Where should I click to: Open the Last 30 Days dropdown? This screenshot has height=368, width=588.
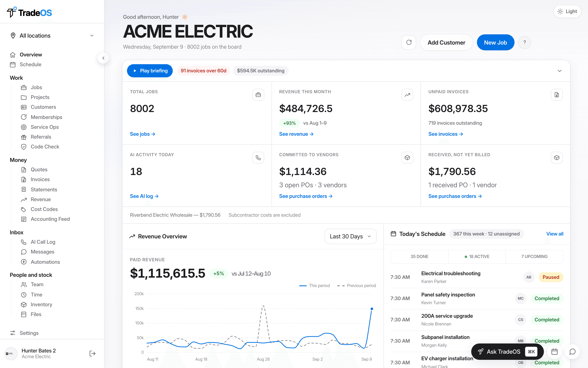click(x=350, y=236)
